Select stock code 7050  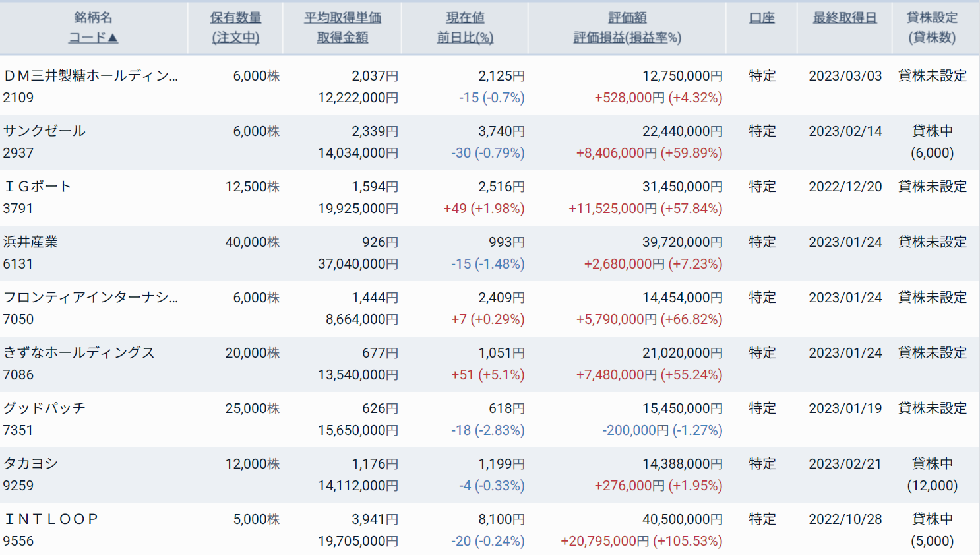(x=18, y=319)
